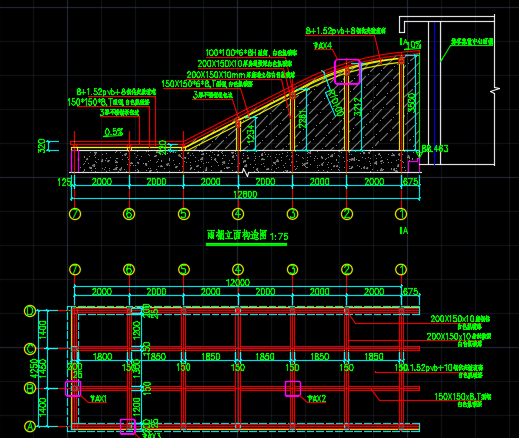519x438 pixels.
Task: Select the 100*100*6*8H steel annotation
Action: point(251,53)
